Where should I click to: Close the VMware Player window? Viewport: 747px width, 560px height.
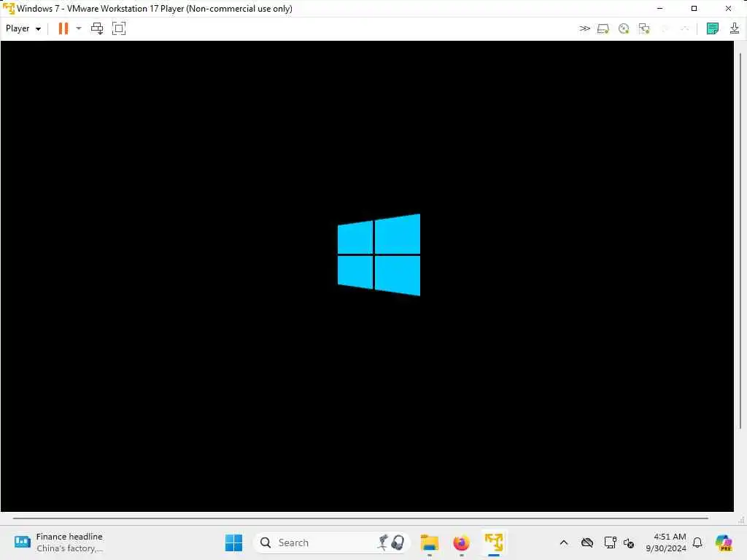tap(729, 9)
